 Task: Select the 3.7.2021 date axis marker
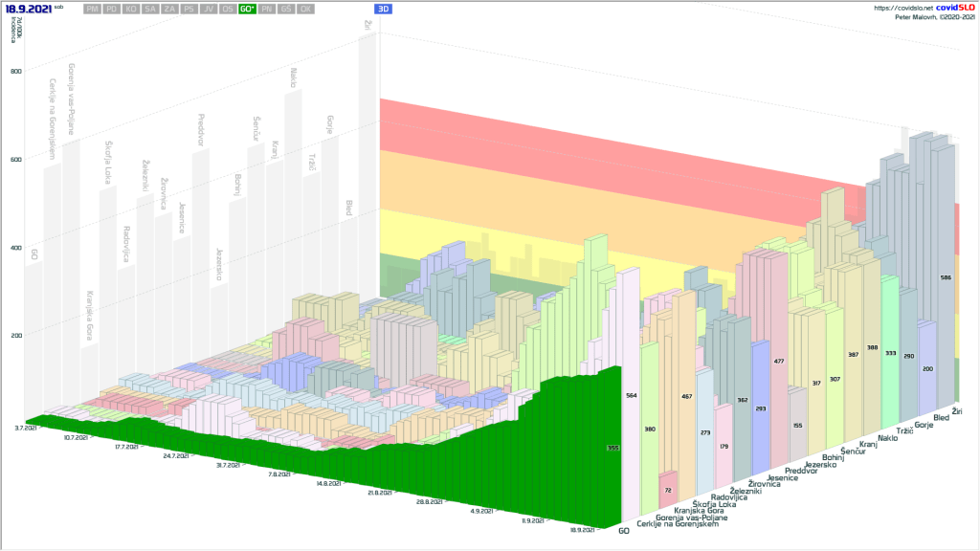point(25,429)
